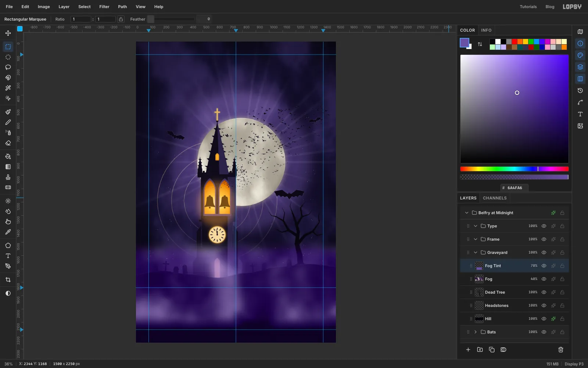Select the Magic Wand tool
Screen dimensions: 588x368
[8, 88]
